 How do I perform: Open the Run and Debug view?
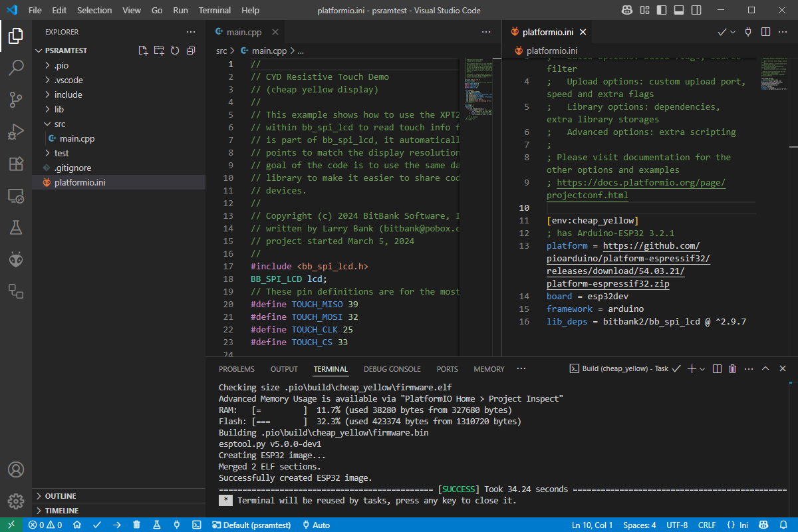coord(16,132)
